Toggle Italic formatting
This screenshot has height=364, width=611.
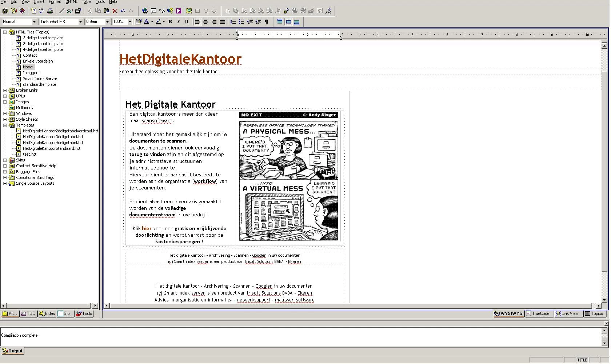pos(178,22)
